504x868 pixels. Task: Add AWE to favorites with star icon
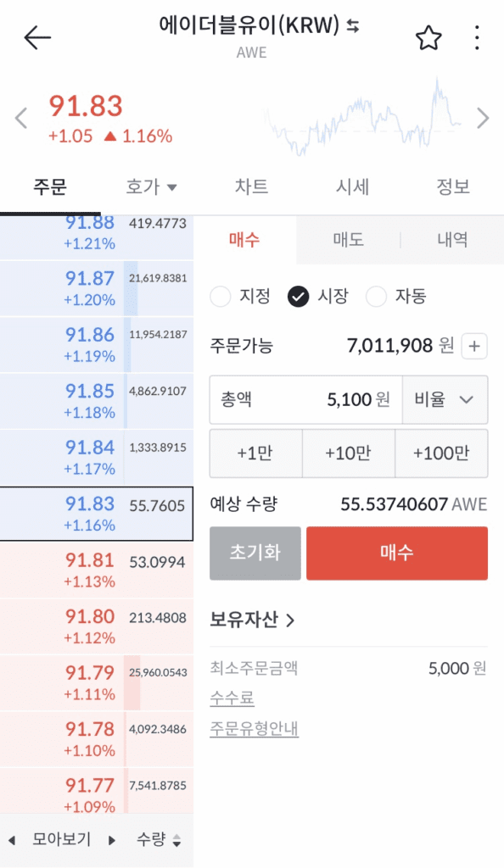(428, 38)
